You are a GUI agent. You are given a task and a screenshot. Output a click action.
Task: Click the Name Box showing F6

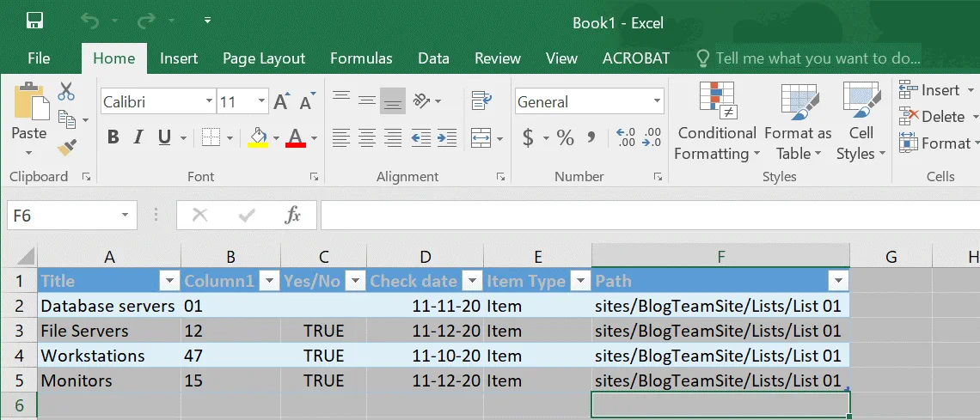(62, 216)
